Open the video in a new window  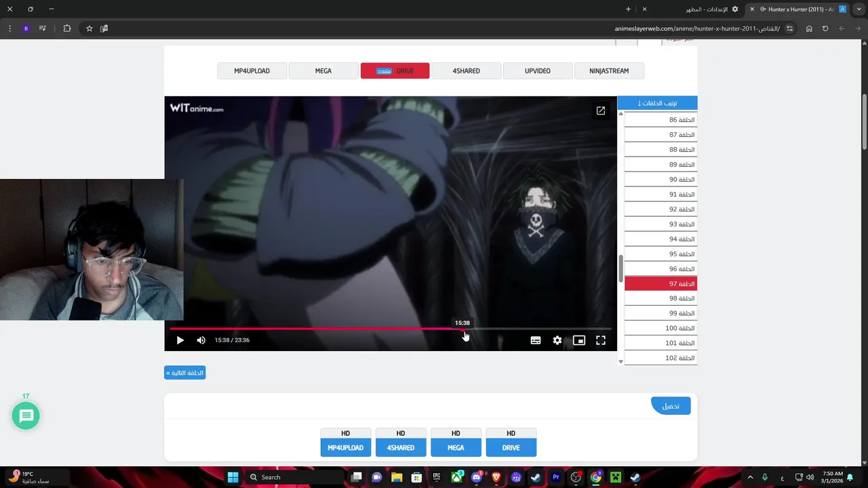coord(601,110)
